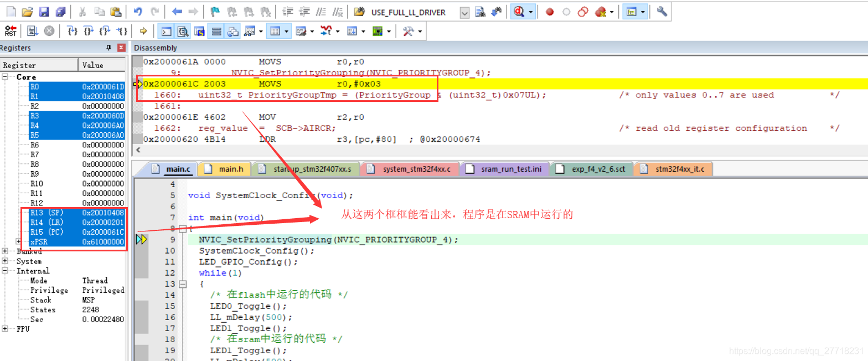This screenshot has height=361, width=868.
Task: Select the R15 (PC) register row
Action: pyautogui.click(x=76, y=232)
